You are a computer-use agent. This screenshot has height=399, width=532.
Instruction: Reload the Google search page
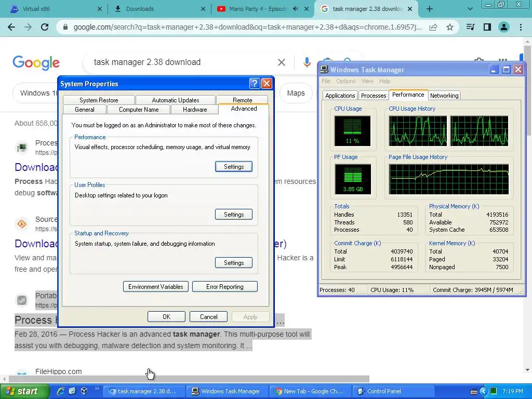pos(45,27)
